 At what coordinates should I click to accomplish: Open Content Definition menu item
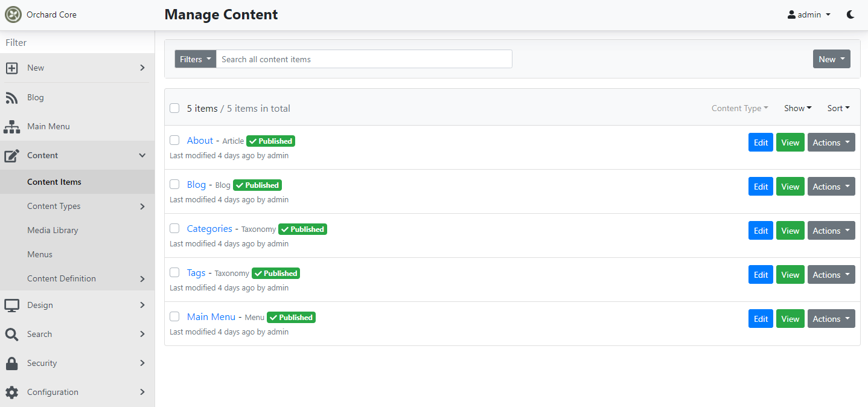click(x=77, y=278)
